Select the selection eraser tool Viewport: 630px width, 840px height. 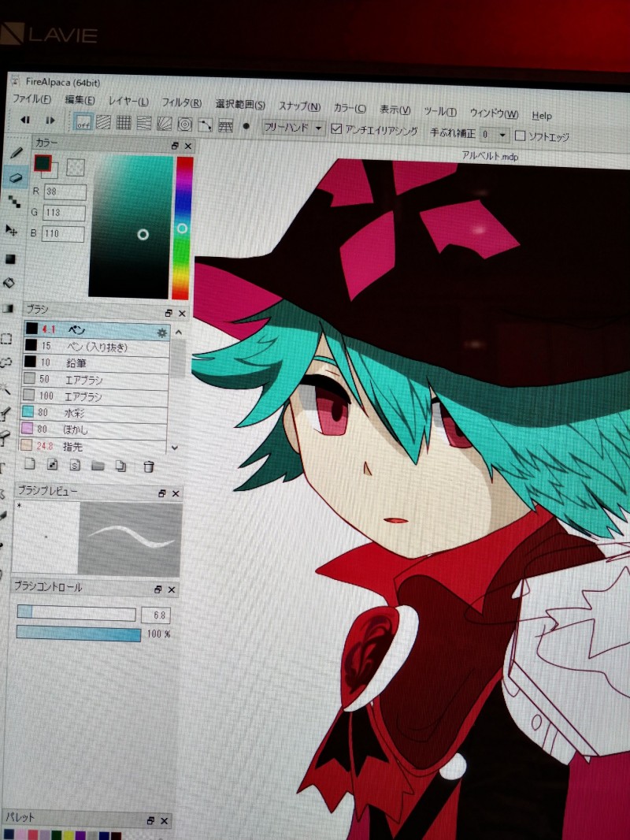5,439
